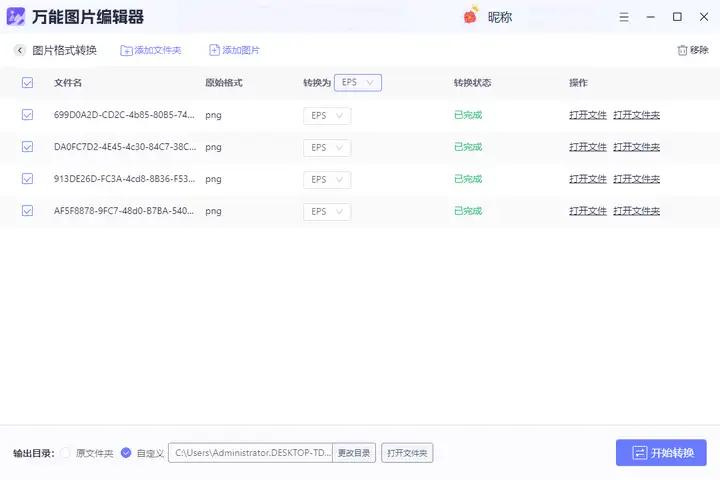Click the 添加图片 add image icon
Image resolution: width=720 pixels, height=480 pixels.
pos(214,50)
